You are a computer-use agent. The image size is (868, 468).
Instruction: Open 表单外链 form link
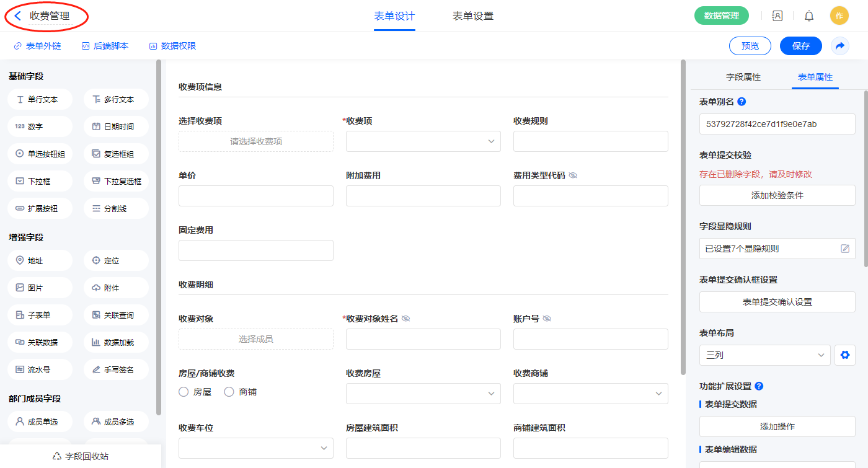click(x=37, y=46)
